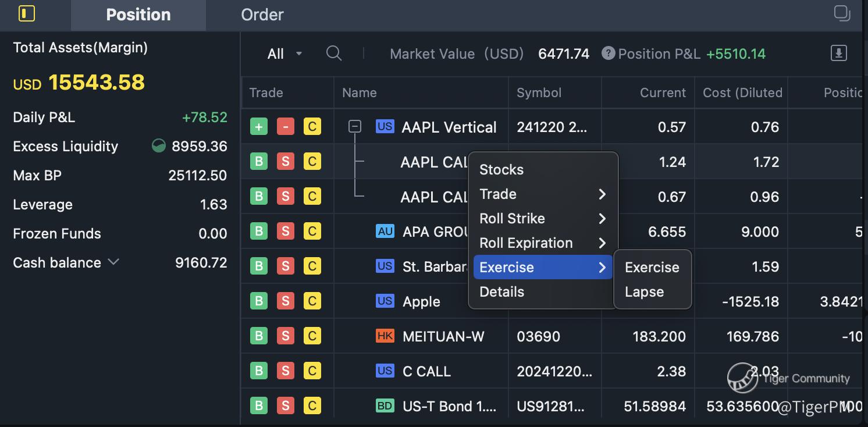
Task: Click Market Value amount 6471.74
Action: point(564,54)
